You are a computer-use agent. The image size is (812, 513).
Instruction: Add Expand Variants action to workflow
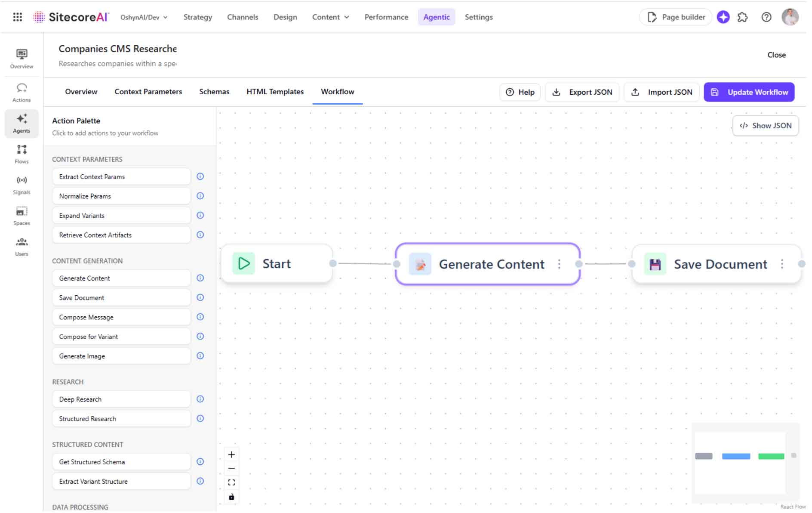122,216
